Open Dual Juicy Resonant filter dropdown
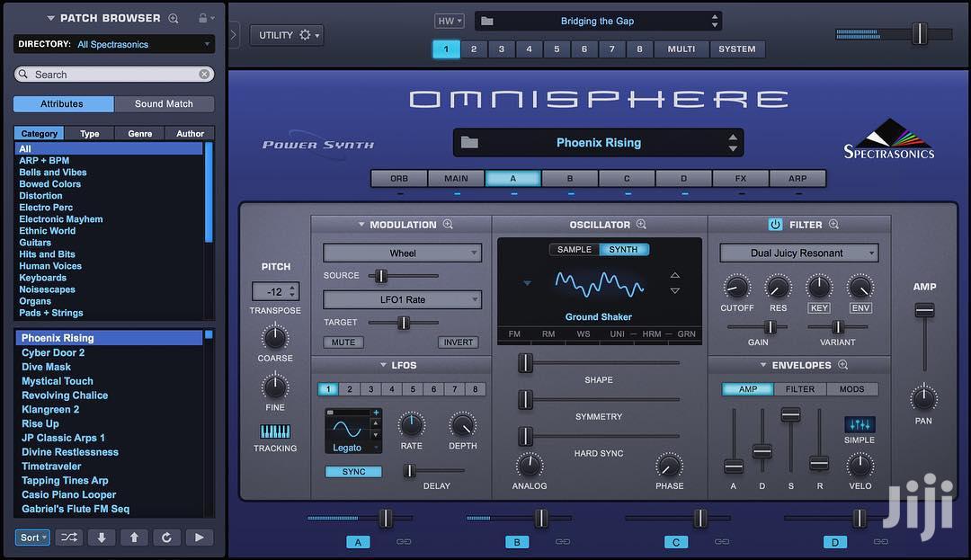 tap(799, 253)
